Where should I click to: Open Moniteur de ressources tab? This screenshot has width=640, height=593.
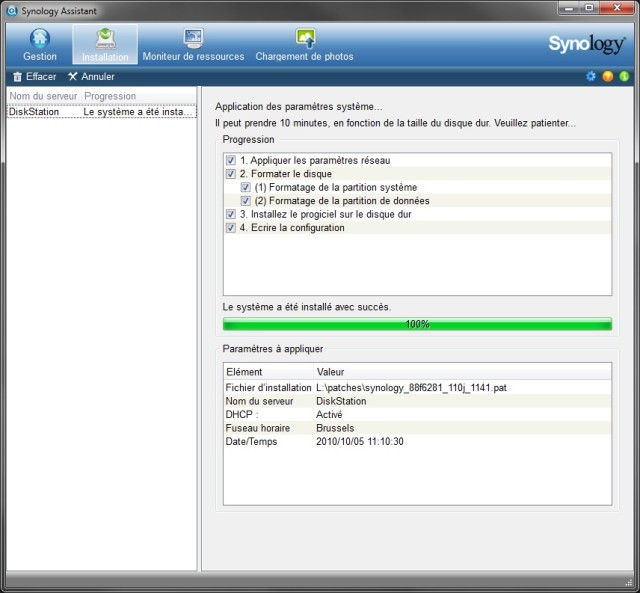tap(193, 45)
